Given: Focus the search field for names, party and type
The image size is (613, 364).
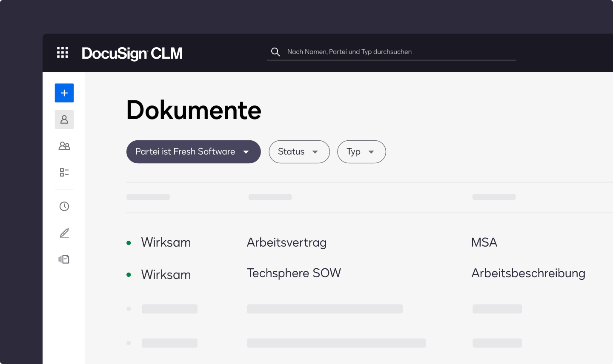Looking at the screenshot, I should [392, 52].
